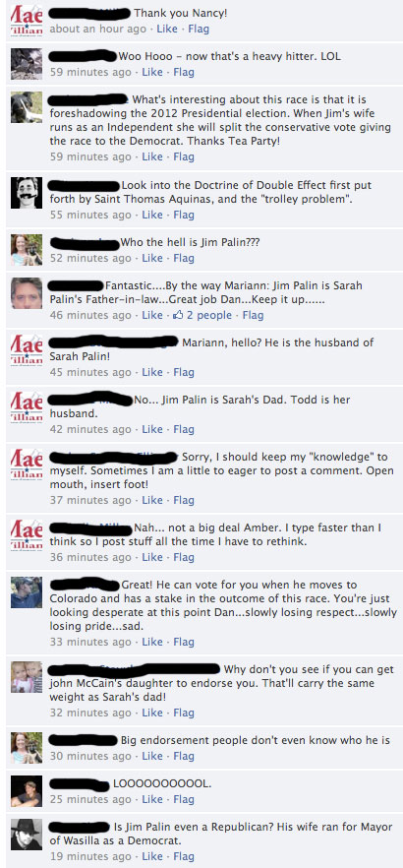Like the 'Open mouth, insert foot!' comment
The width and height of the screenshot is (403, 868).
pyautogui.click(x=152, y=500)
